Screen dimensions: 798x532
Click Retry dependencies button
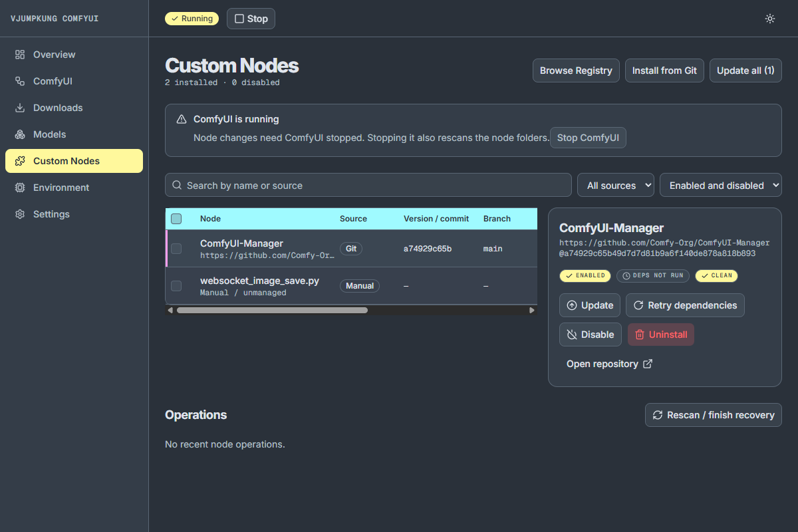click(685, 305)
